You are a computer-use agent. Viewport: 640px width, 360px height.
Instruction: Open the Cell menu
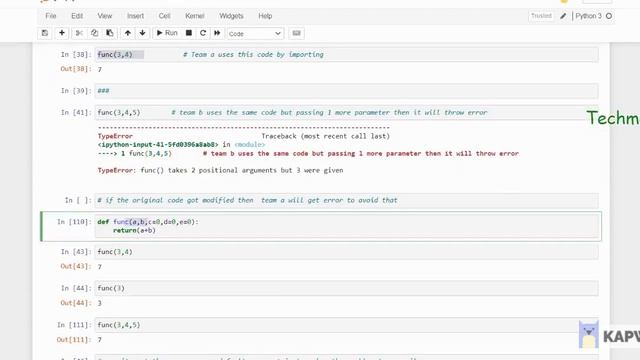pos(164,16)
